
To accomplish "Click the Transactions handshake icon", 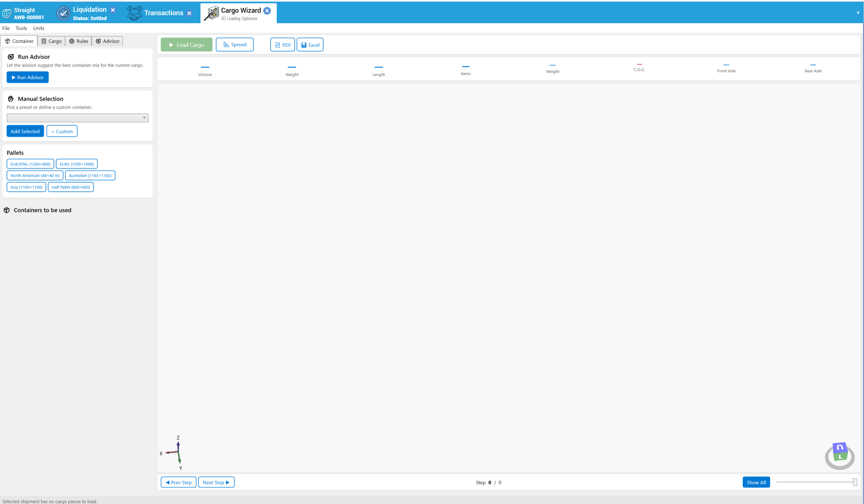I will (134, 13).
